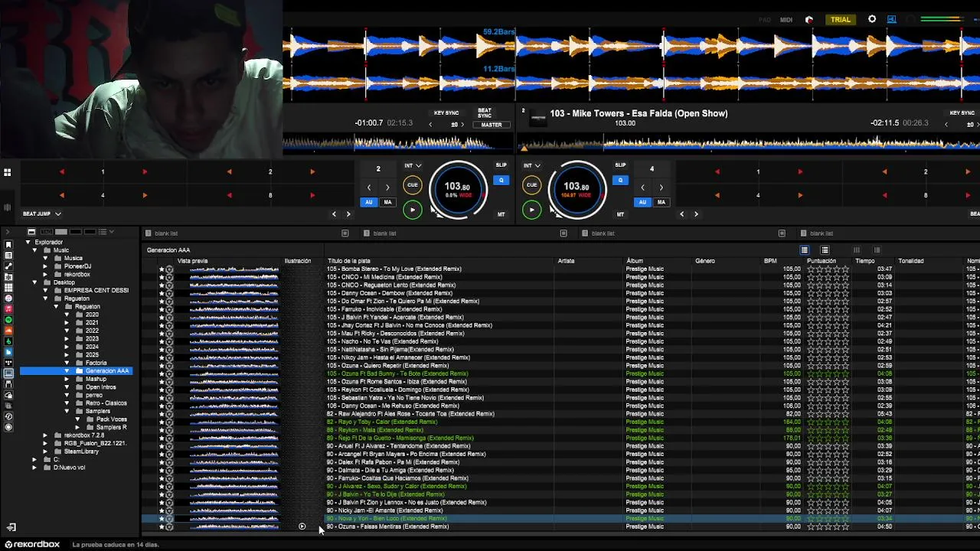980x551 pixels.
Task: Switch to the first blank list tab
Action: coord(249,233)
